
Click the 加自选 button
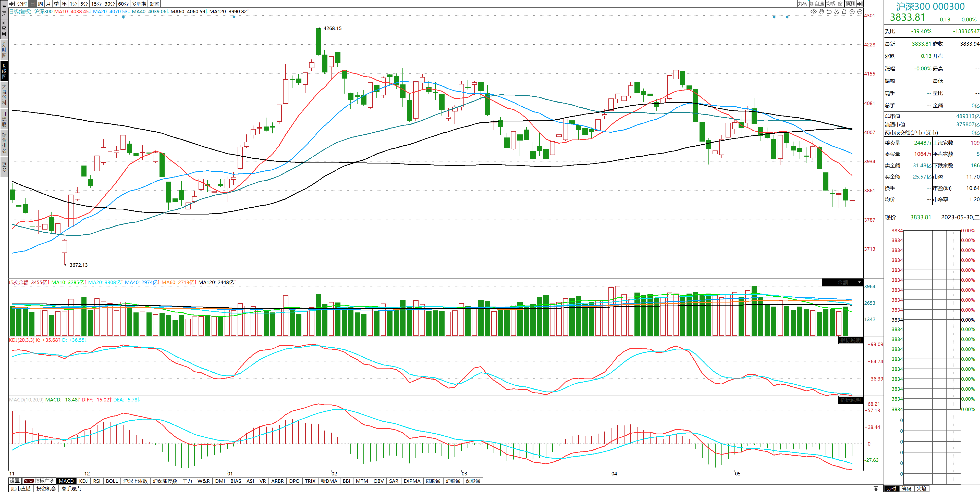coord(816,3)
